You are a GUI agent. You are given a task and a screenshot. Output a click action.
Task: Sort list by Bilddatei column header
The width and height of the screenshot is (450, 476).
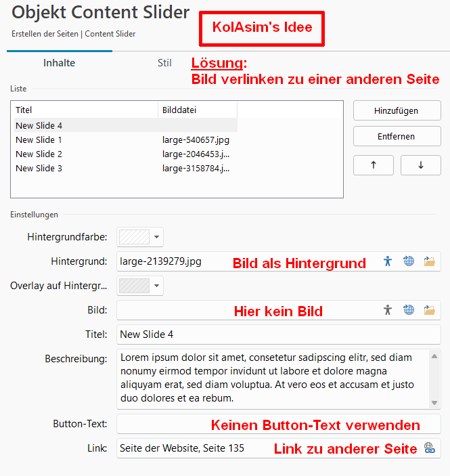pyautogui.click(x=198, y=110)
